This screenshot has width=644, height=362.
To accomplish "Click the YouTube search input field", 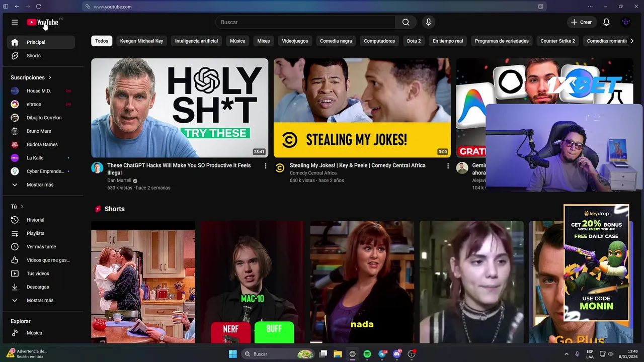I will 305,22.
